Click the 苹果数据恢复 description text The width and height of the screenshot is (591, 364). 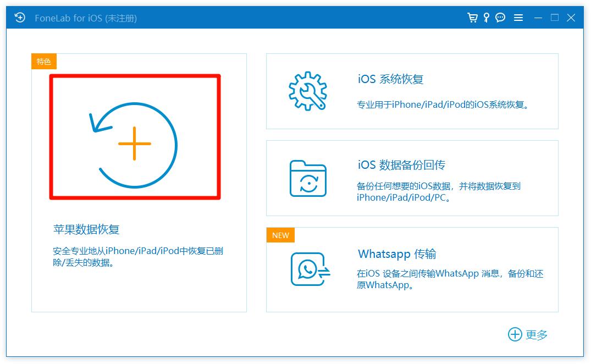click(138, 257)
